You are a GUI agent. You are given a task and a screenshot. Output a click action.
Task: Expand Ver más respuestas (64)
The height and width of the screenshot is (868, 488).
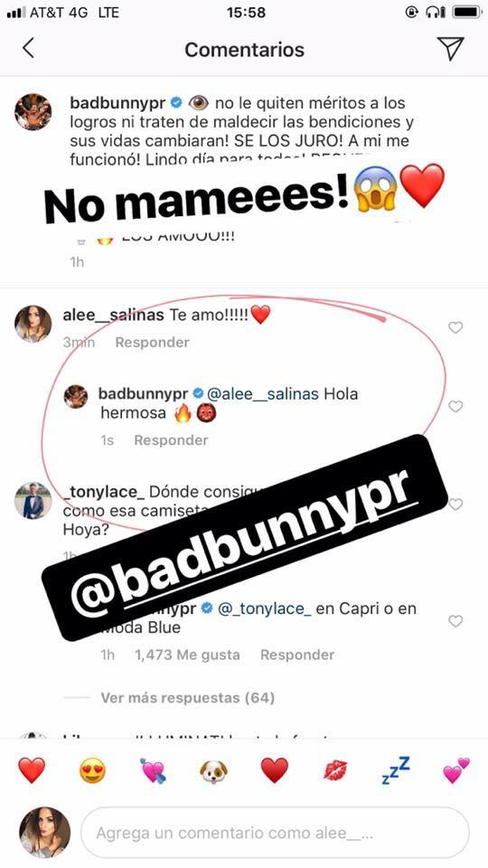coord(188,697)
